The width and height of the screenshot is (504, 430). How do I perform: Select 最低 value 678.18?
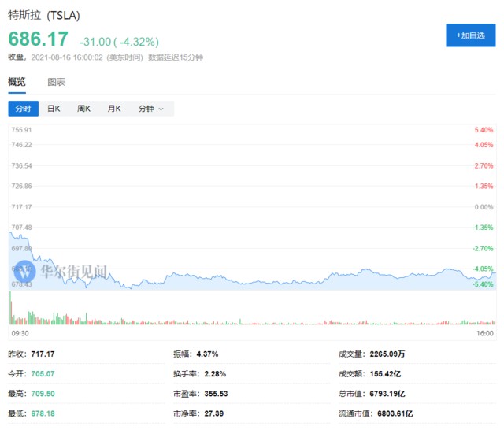coord(43,413)
